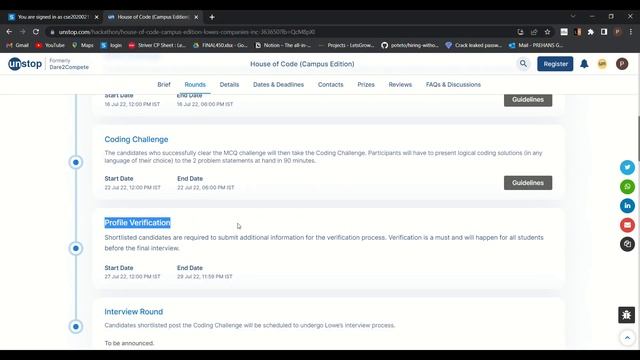Bookmark this page with the star icon
The height and width of the screenshot is (360, 640).
[547, 32]
